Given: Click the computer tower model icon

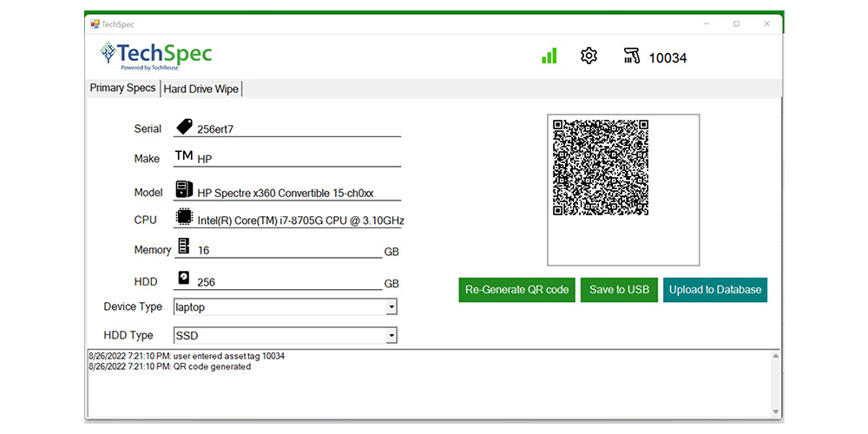Looking at the screenshot, I should click(x=184, y=188).
